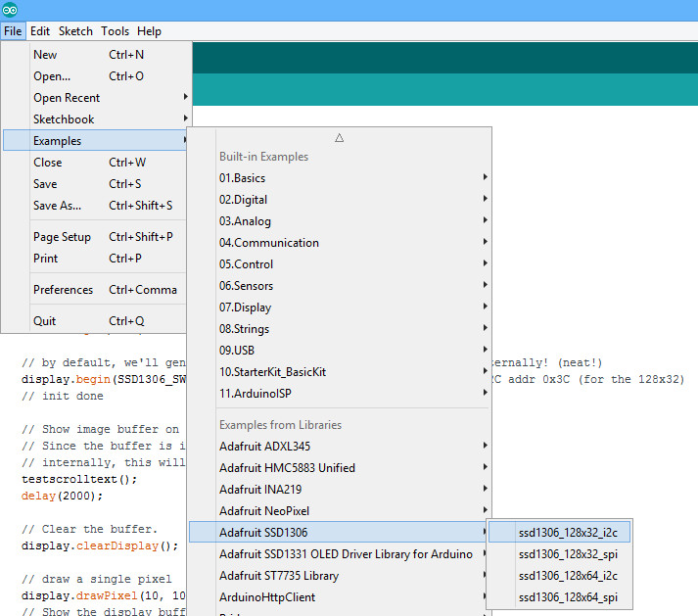
Task: Select the Examples menu entry
Action: click(95, 141)
